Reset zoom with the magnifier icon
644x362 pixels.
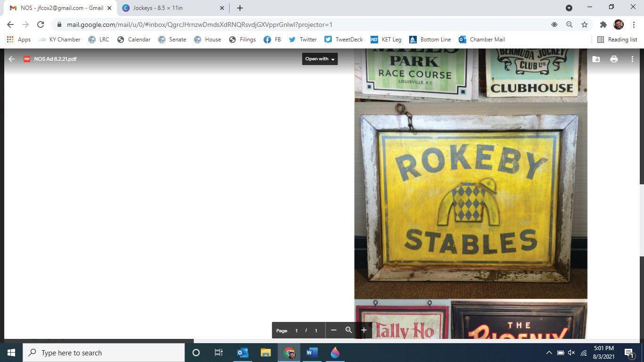click(x=349, y=330)
